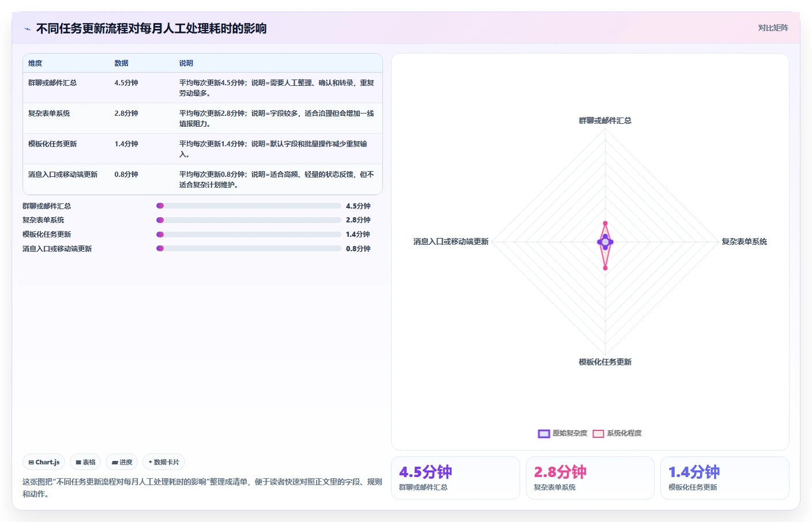
Task: Click the 消息入口或移动端更新 progress row label
Action: click(x=57, y=249)
